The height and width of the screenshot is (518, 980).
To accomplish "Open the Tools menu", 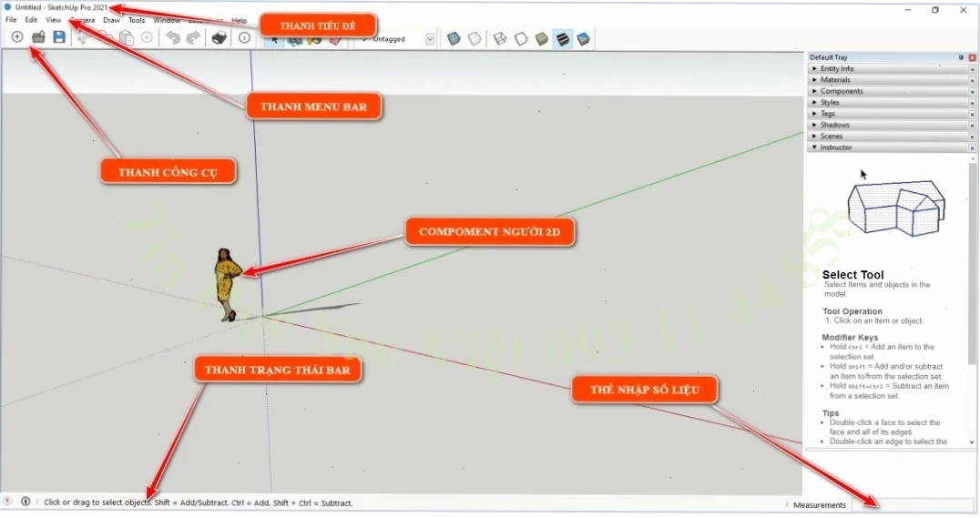I will pyautogui.click(x=137, y=21).
